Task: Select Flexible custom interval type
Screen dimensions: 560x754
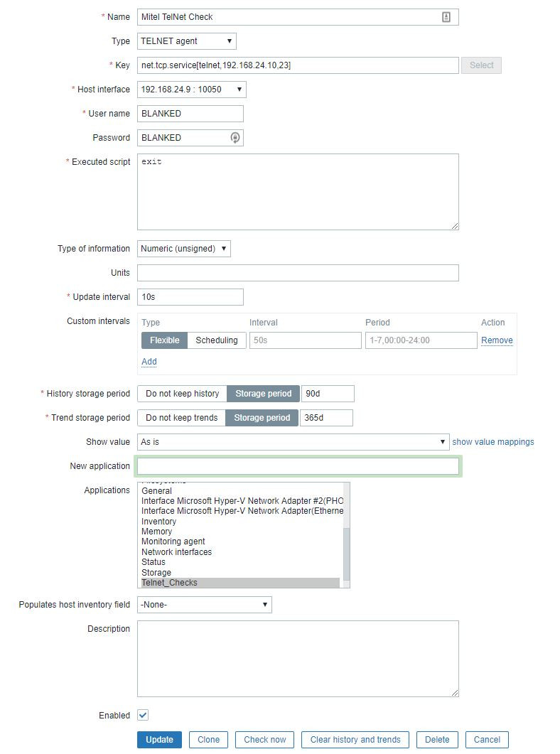Action: coord(165,340)
